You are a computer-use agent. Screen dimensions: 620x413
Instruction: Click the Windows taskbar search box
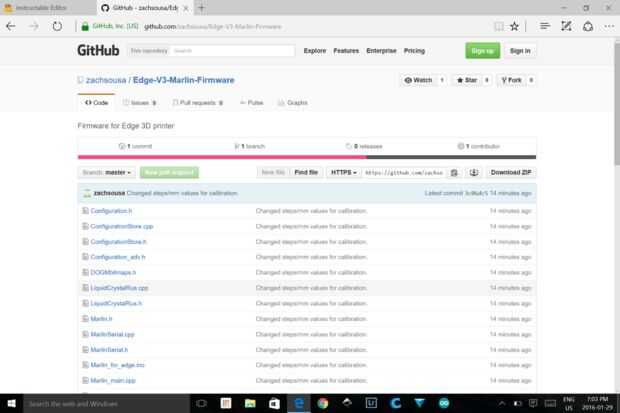click(107, 404)
